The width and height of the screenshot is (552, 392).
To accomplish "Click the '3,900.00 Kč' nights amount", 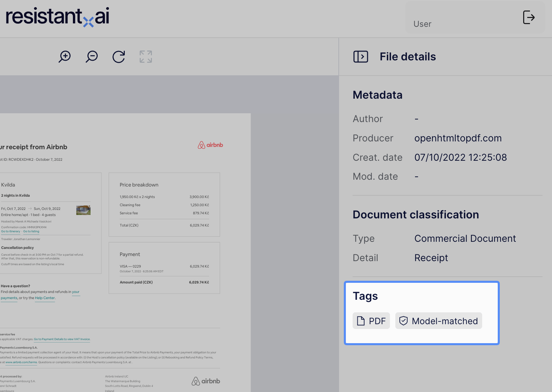I will click(x=199, y=197).
